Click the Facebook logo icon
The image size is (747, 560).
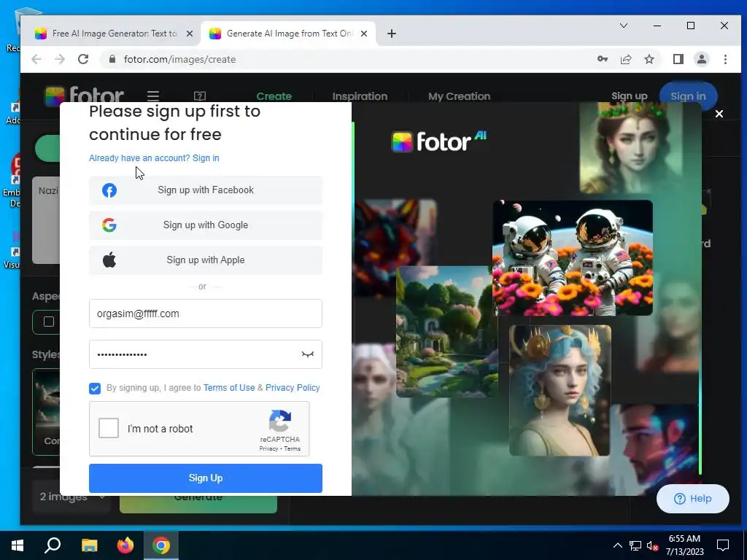[109, 190]
